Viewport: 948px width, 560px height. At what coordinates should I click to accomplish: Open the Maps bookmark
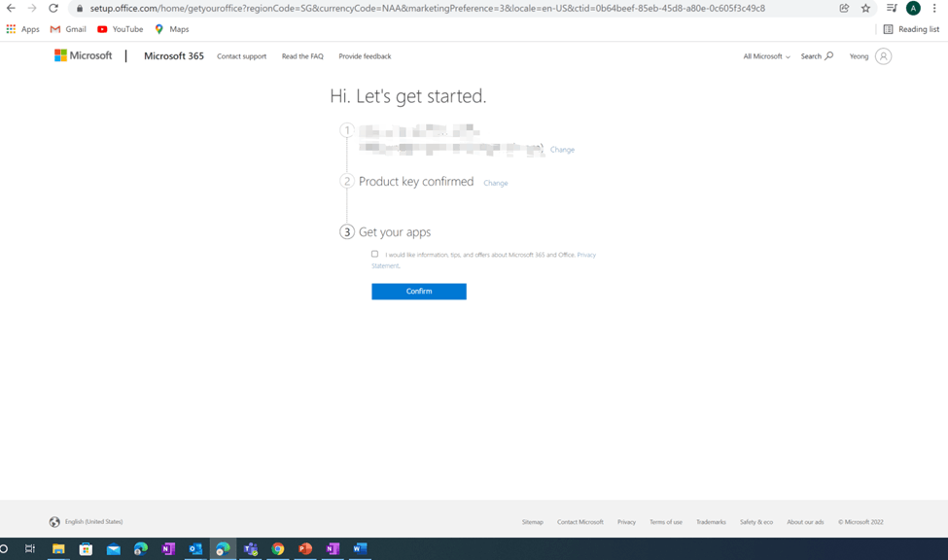click(x=172, y=29)
